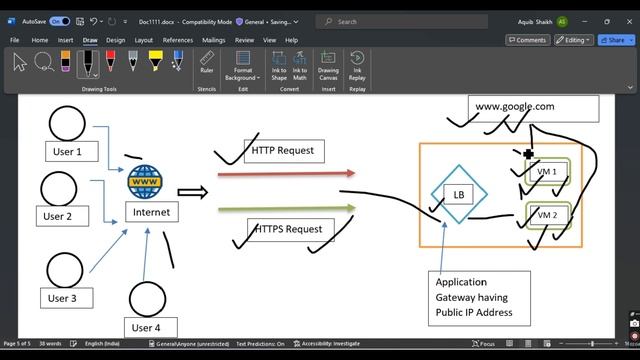This screenshot has height=360, width=640.
Task: Open the Share dropdown arrow
Action: pos(632,40)
